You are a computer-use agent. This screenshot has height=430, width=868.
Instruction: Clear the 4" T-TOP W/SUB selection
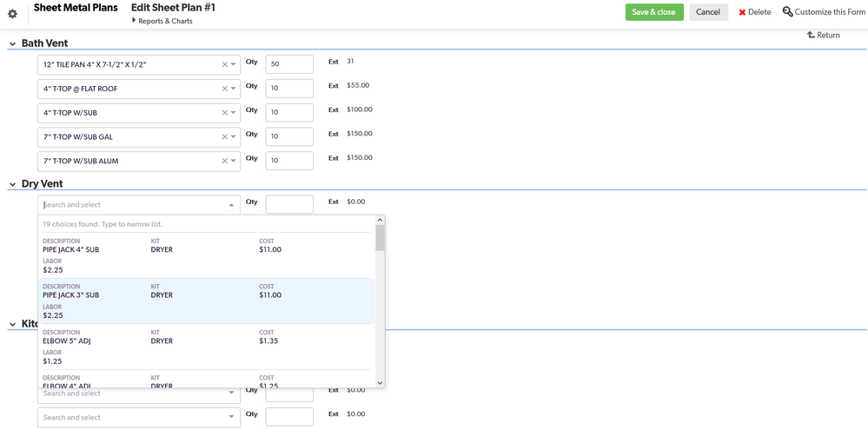point(225,113)
